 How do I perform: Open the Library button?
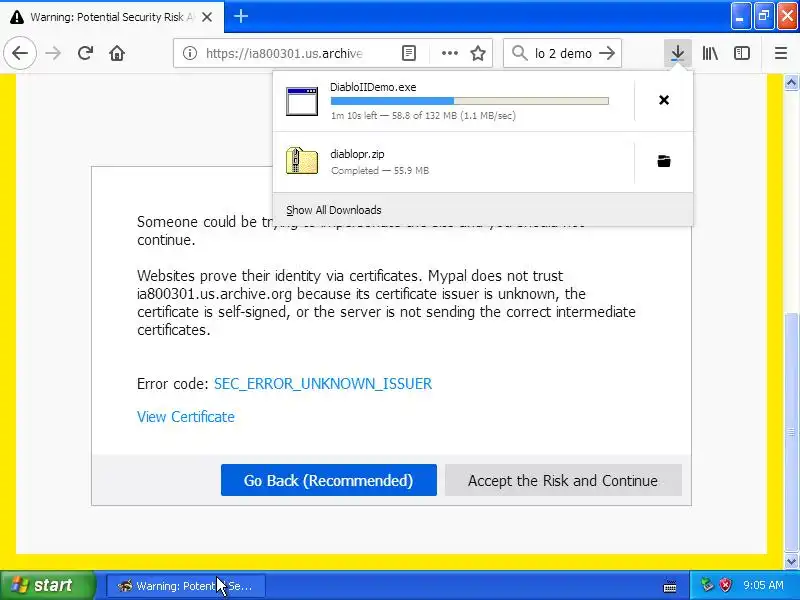coord(710,53)
